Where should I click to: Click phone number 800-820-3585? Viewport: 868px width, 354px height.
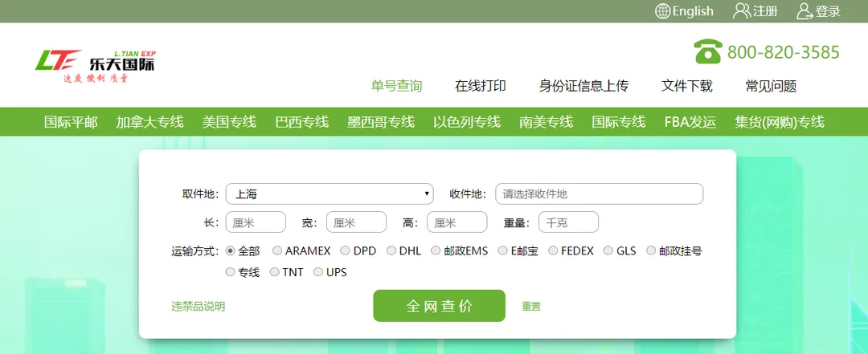tap(784, 52)
